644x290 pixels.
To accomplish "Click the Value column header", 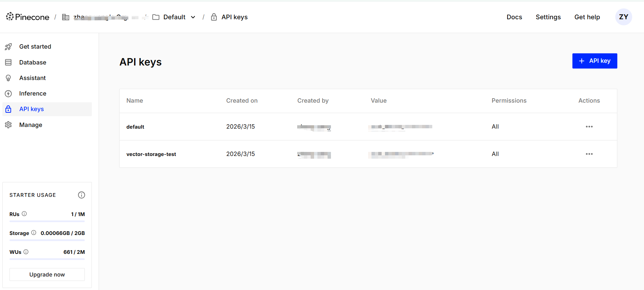I will click(x=379, y=101).
